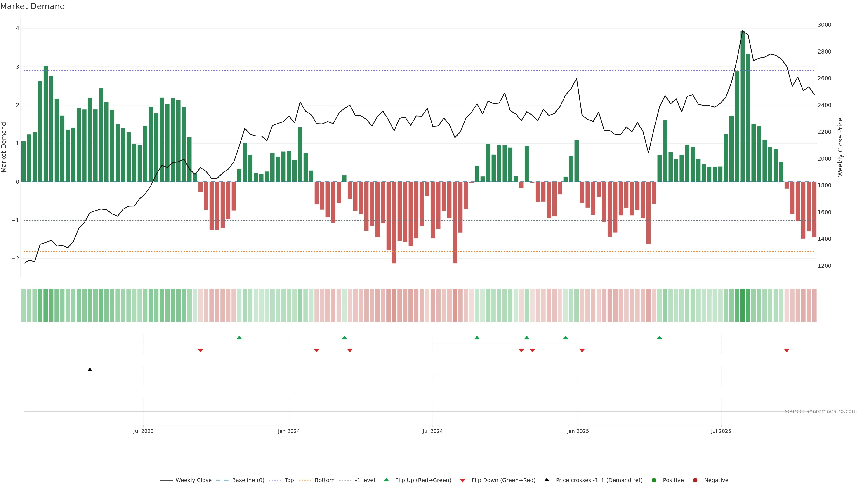Click the source: sharemaestro.com text
This screenshot has width=868, height=488.
[x=821, y=411]
